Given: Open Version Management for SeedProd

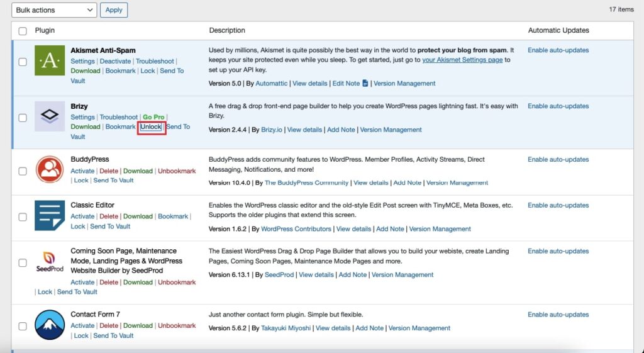Looking at the screenshot, I should click(x=402, y=274).
